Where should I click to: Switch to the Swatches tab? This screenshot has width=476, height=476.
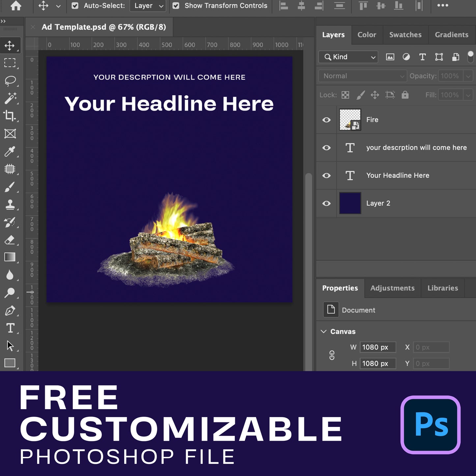tap(405, 35)
